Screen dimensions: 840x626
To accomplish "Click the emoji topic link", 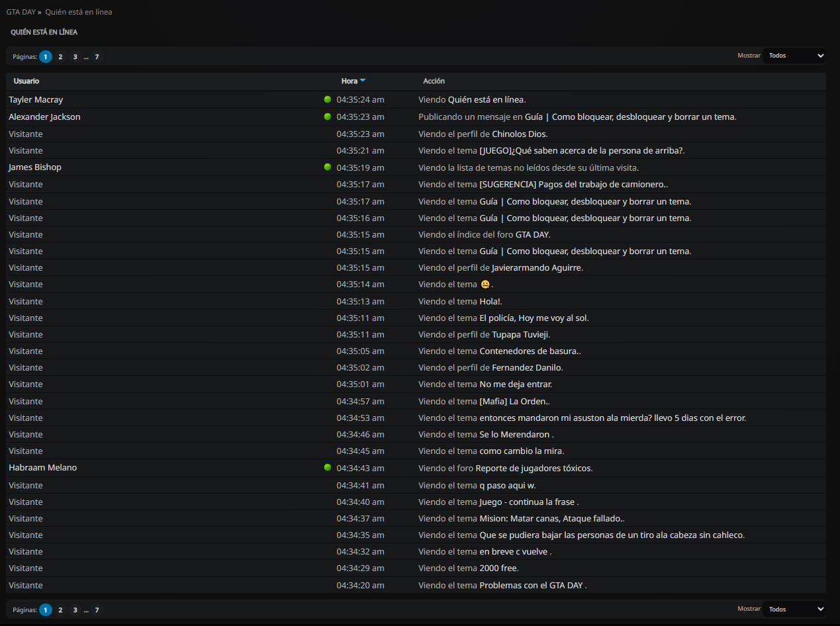I will (x=485, y=285).
